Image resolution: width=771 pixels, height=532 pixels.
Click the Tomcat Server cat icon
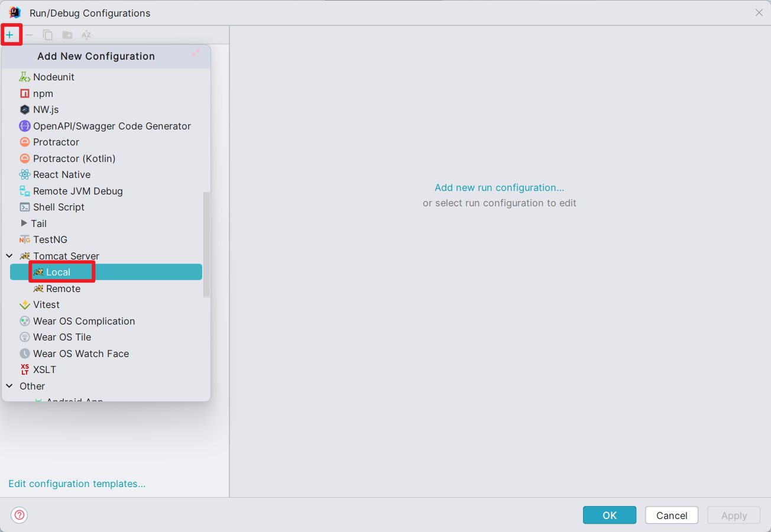[x=24, y=256]
